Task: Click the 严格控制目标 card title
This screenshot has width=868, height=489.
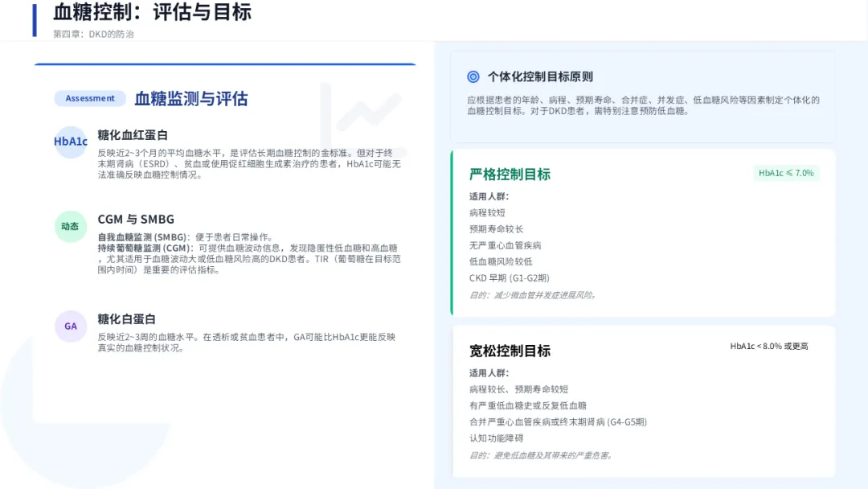Action: [510, 175]
